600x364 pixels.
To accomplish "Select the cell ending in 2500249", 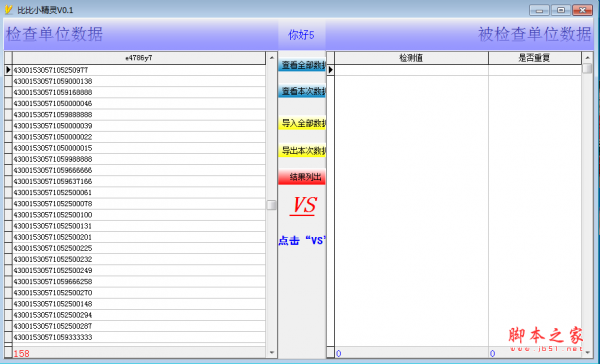I will point(139,270).
